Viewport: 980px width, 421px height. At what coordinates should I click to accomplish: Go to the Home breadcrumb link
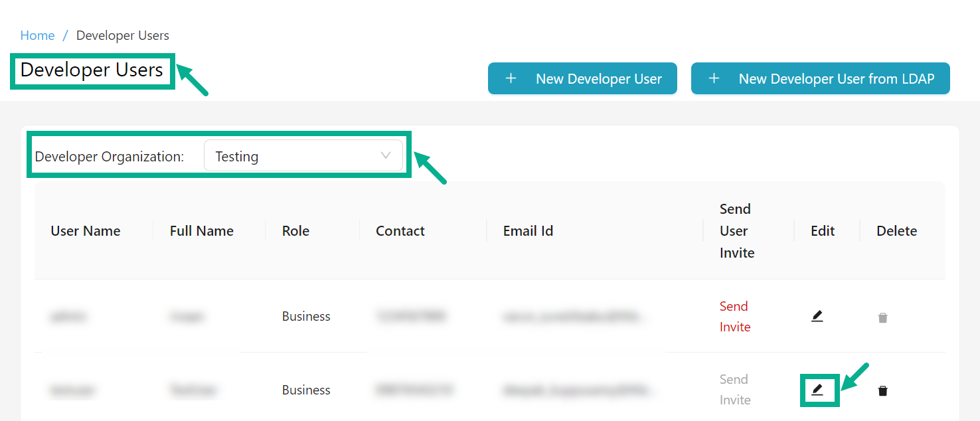tap(37, 35)
